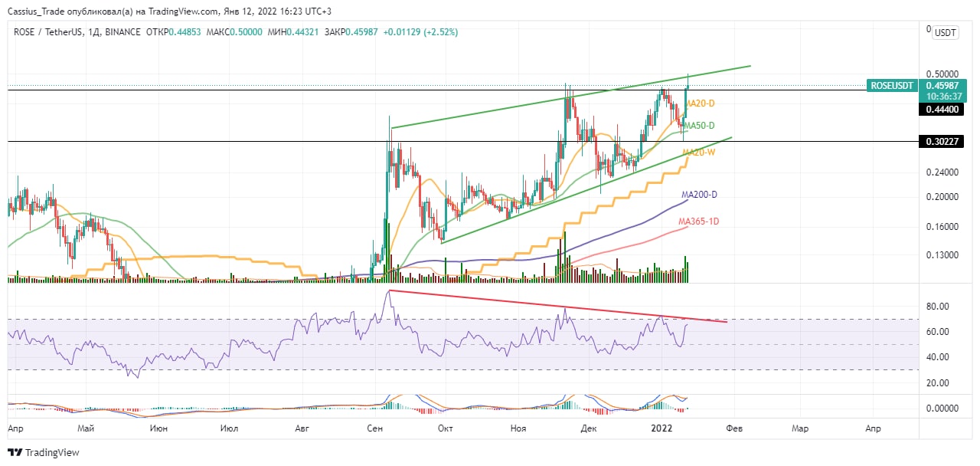Viewport: 980px width, 466px height.
Task: Click the MA200-D indicator label
Action: pos(699,195)
